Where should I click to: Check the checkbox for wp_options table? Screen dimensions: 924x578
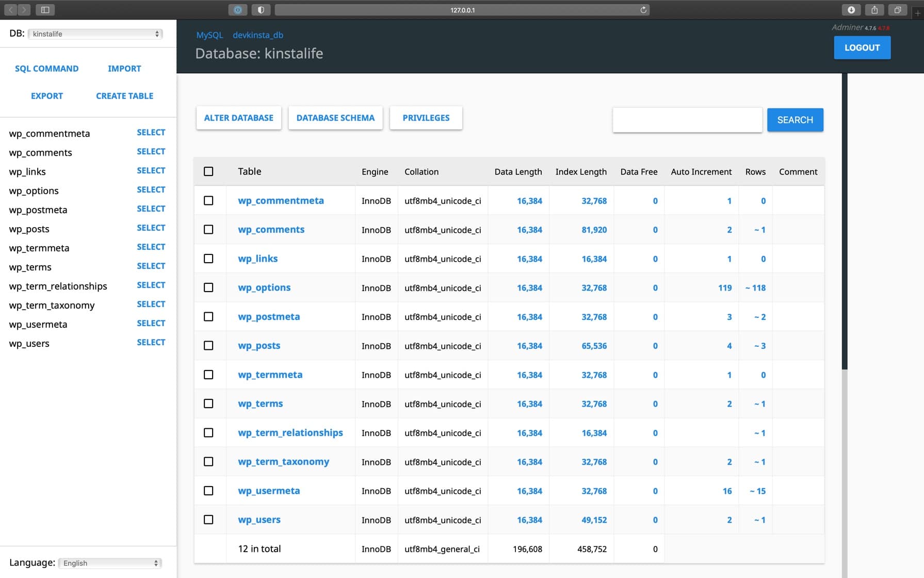coord(209,287)
